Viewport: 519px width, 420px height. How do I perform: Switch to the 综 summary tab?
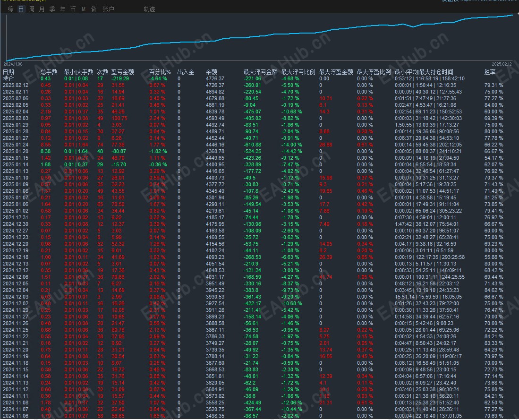pos(10,9)
